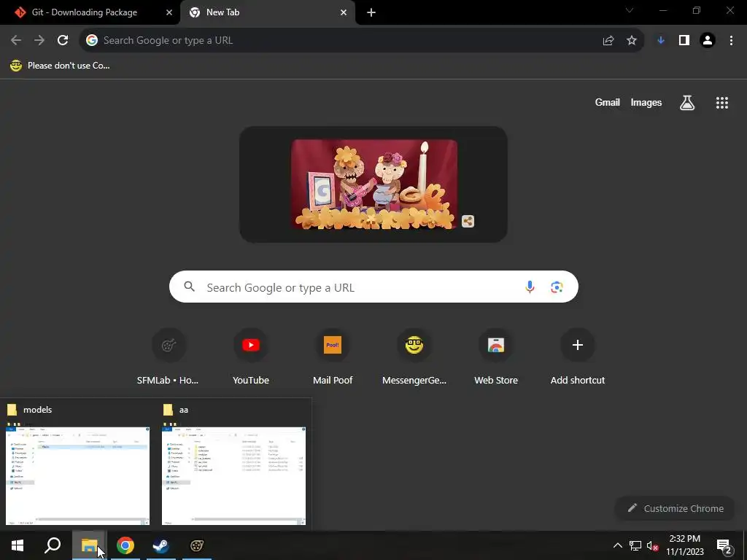Image resolution: width=747 pixels, height=560 pixels.
Task: Bookmark this tab with the star icon
Action: 632,41
